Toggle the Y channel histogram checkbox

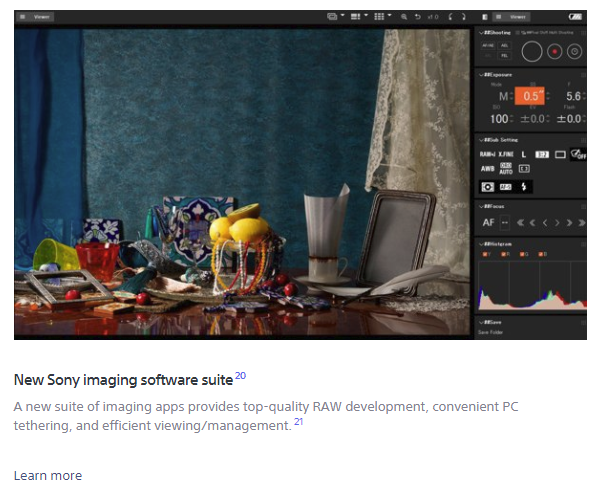click(x=487, y=254)
